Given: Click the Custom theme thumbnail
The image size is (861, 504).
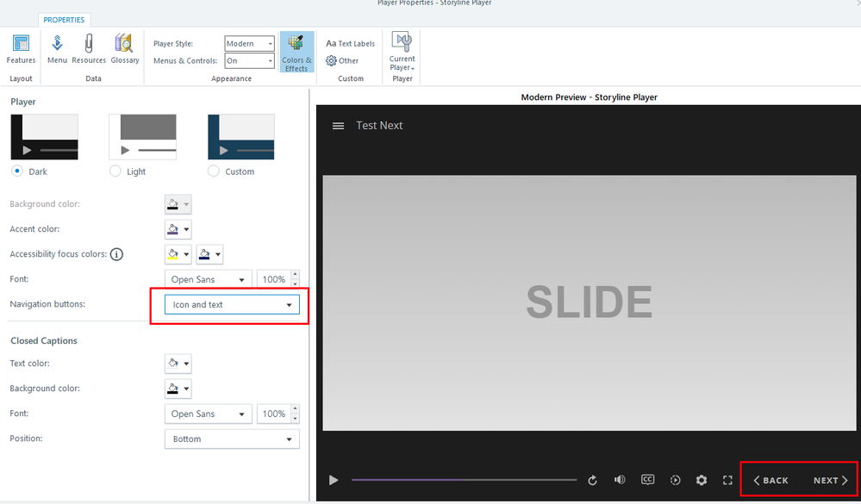Looking at the screenshot, I should coord(241,137).
